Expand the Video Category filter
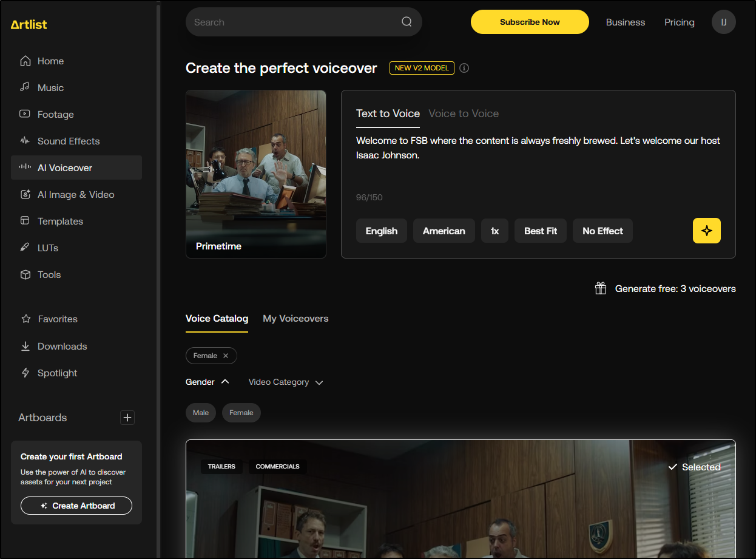 pos(286,382)
